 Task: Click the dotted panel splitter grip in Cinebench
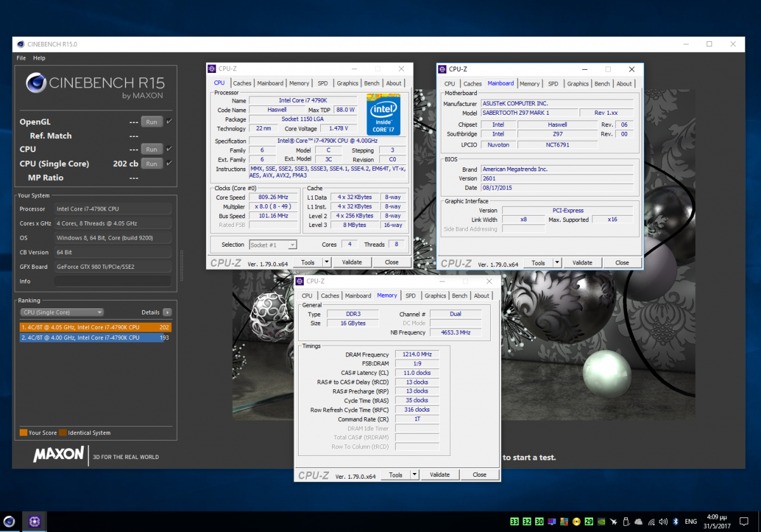point(182,265)
